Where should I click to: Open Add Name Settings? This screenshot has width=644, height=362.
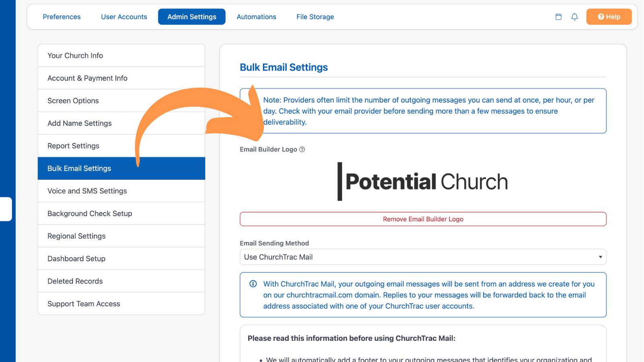121,123
